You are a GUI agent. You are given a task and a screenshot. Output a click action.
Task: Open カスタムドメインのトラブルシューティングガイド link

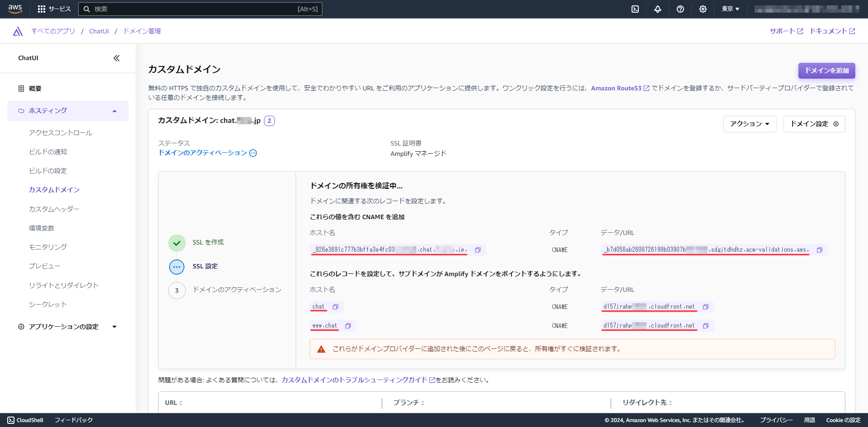[x=358, y=380]
